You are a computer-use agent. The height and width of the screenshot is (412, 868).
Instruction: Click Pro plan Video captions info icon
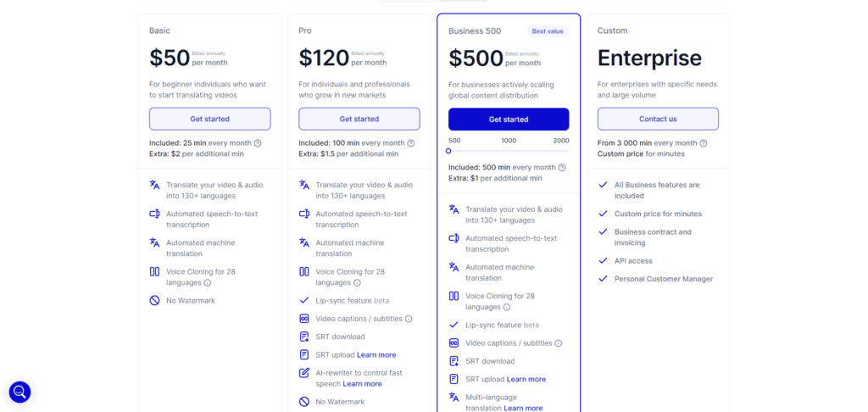409,319
